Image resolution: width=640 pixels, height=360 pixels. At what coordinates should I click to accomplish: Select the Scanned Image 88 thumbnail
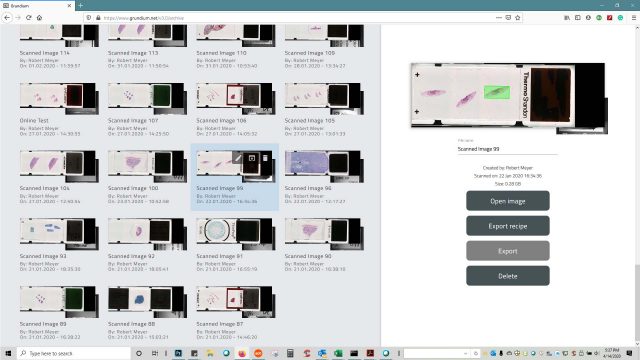[x=147, y=302]
